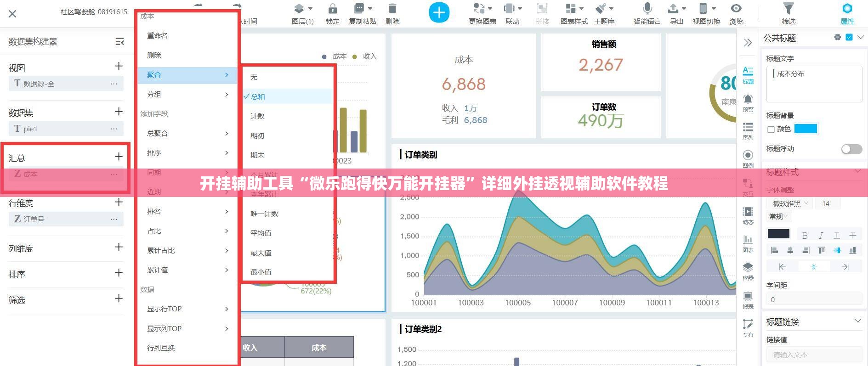Pick the dark font color swatch
This screenshot has height=366, width=868.
[x=778, y=234]
